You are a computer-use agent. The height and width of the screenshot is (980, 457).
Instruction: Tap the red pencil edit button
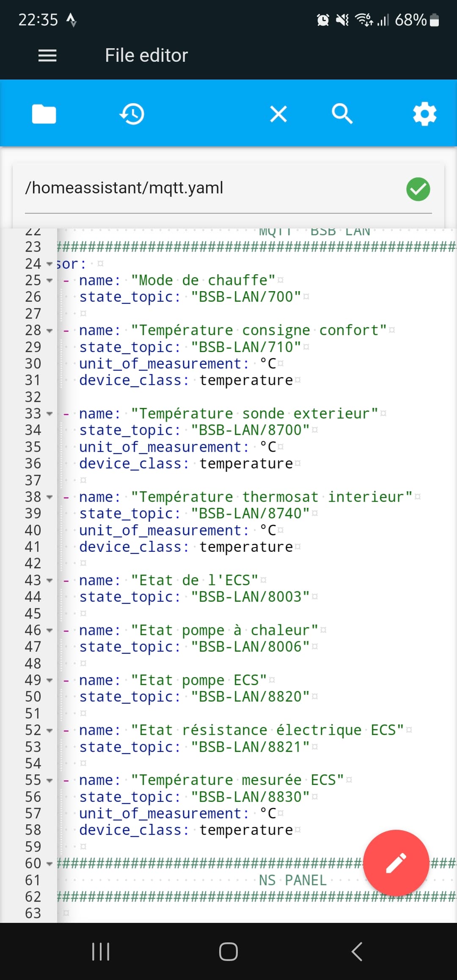click(x=396, y=863)
